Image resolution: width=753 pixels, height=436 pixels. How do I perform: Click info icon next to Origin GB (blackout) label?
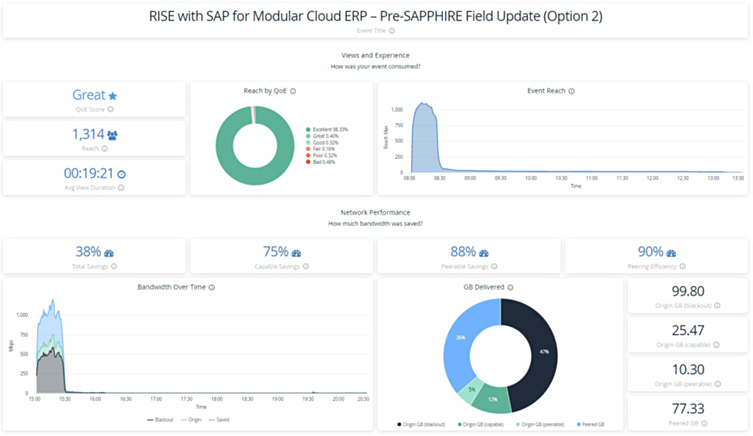tap(717, 306)
